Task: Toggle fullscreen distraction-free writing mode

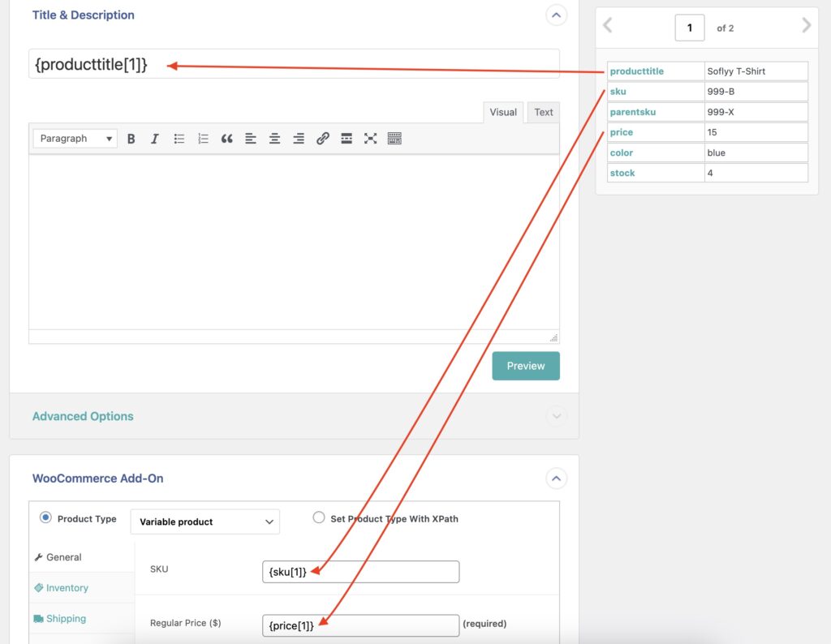Action: click(x=370, y=138)
